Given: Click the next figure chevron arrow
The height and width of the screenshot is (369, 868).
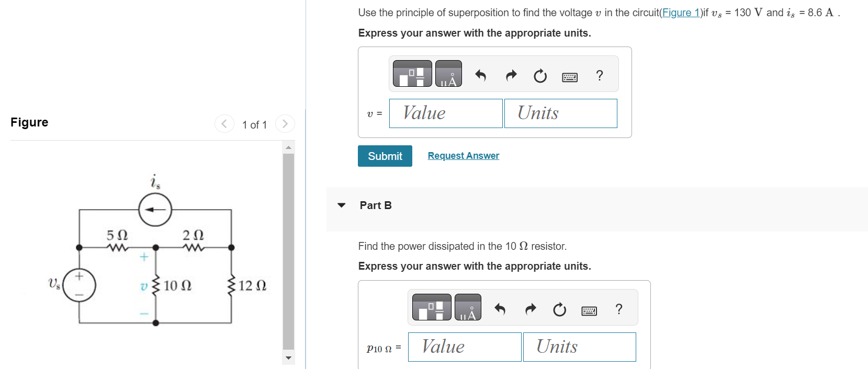Looking at the screenshot, I should coord(285,124).
